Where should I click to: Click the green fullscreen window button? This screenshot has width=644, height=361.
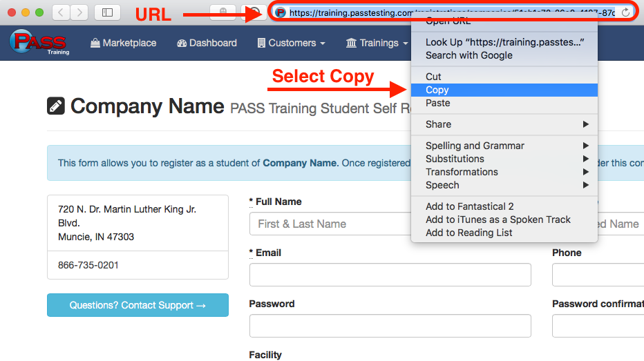(x=39, y=12)
